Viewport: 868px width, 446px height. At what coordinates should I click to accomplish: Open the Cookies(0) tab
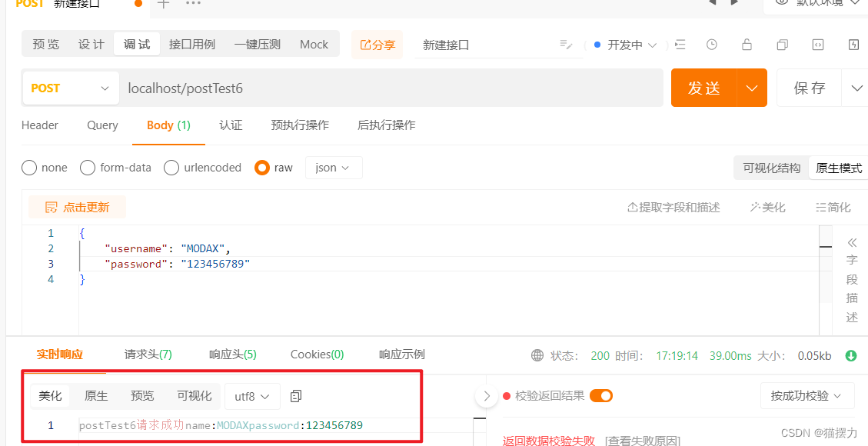click(318, 354)
